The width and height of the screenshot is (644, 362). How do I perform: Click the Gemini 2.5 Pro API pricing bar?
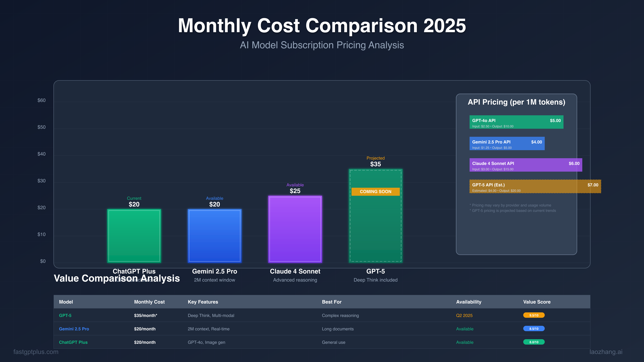pyautogui.click(x=507, y=143)
